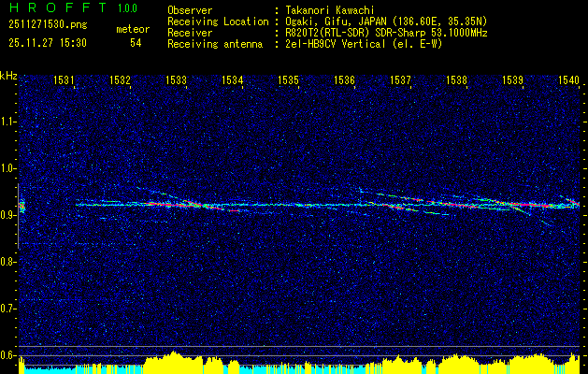Click the 1531 time marker
Image resolution: width=588 pixels, height=374 pixels.
(x=65, y=81)
